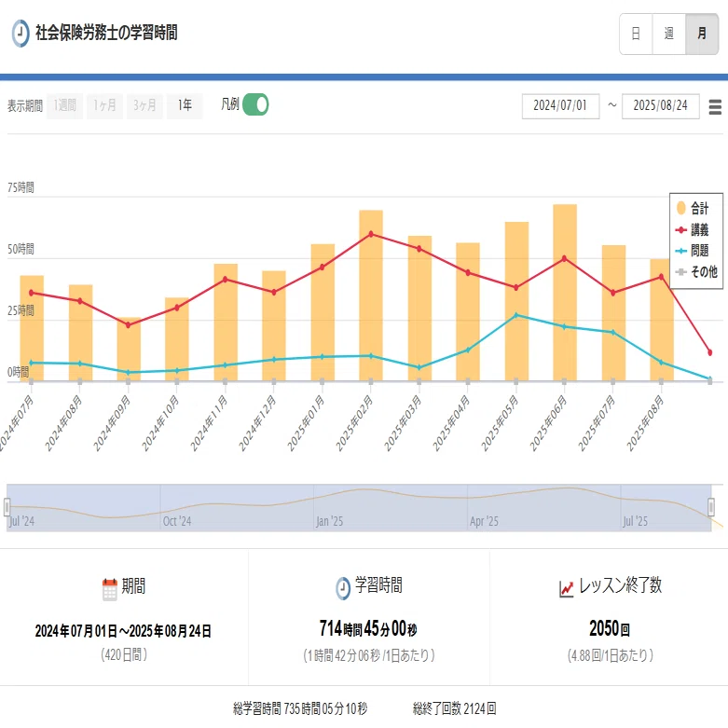Toggle the 凡例 legend switch
Screen dimensions: 728x728
[255, 104]
